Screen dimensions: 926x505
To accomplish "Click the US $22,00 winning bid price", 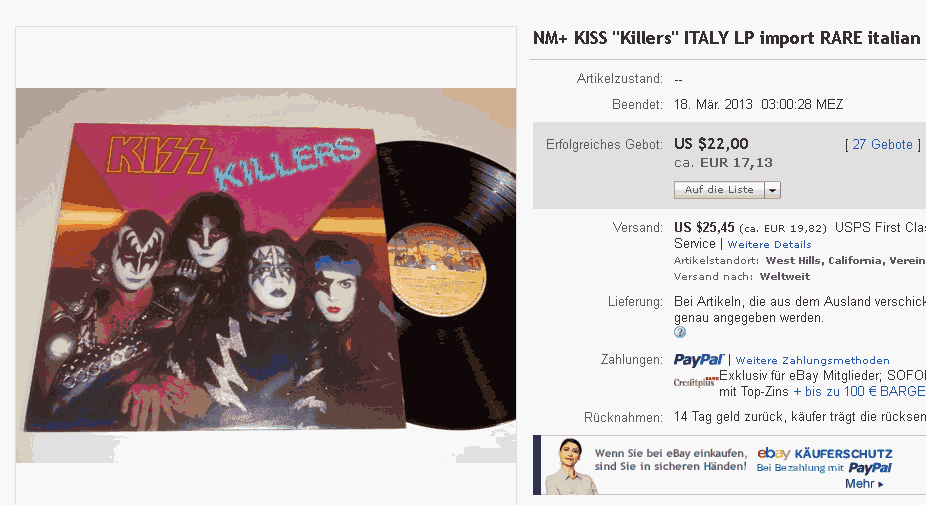I will [711, 144].
